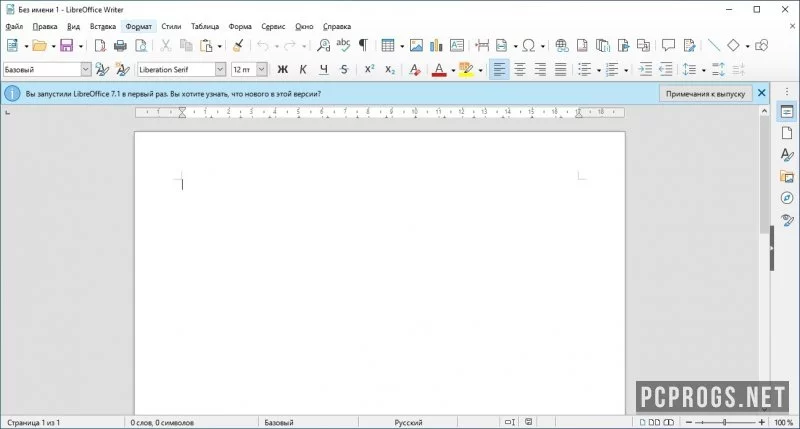The image size is (800, 429).
Task: Open font name dropdown Liberation Serif
Action: click(220, 69)
